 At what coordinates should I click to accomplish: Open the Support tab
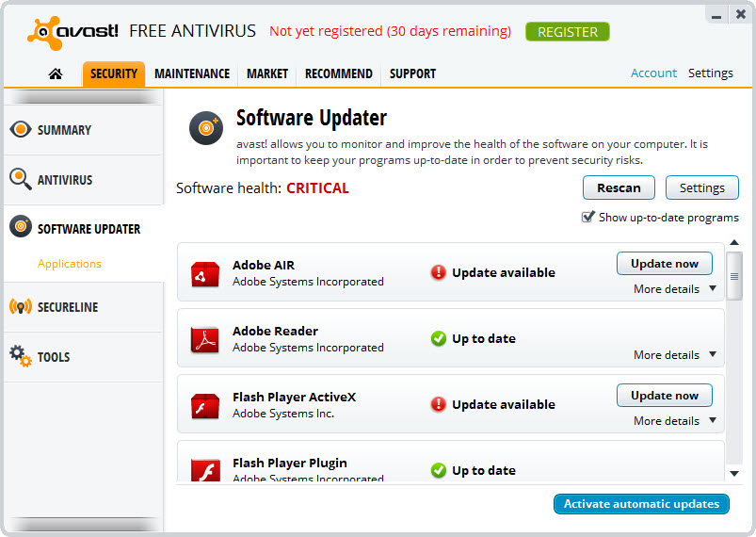coord(412,73)
